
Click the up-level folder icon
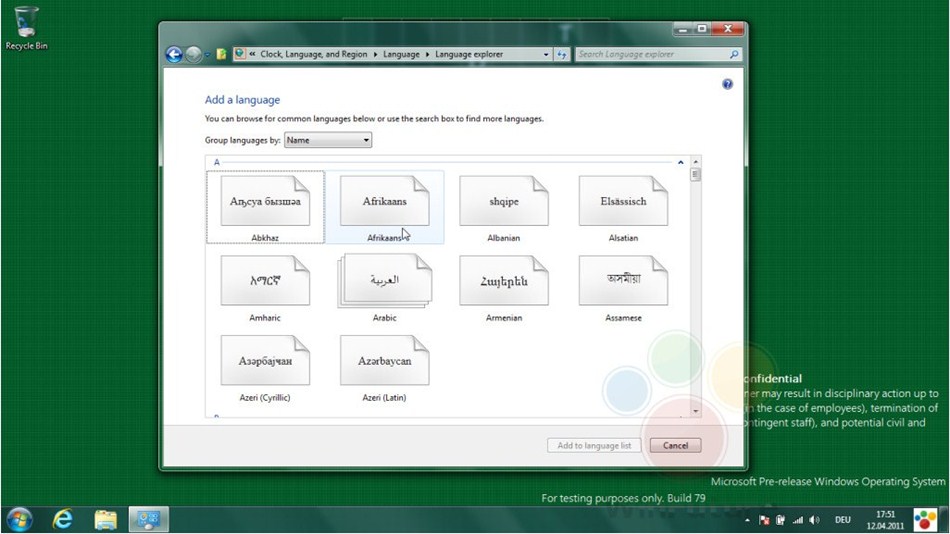pos(222,54)
